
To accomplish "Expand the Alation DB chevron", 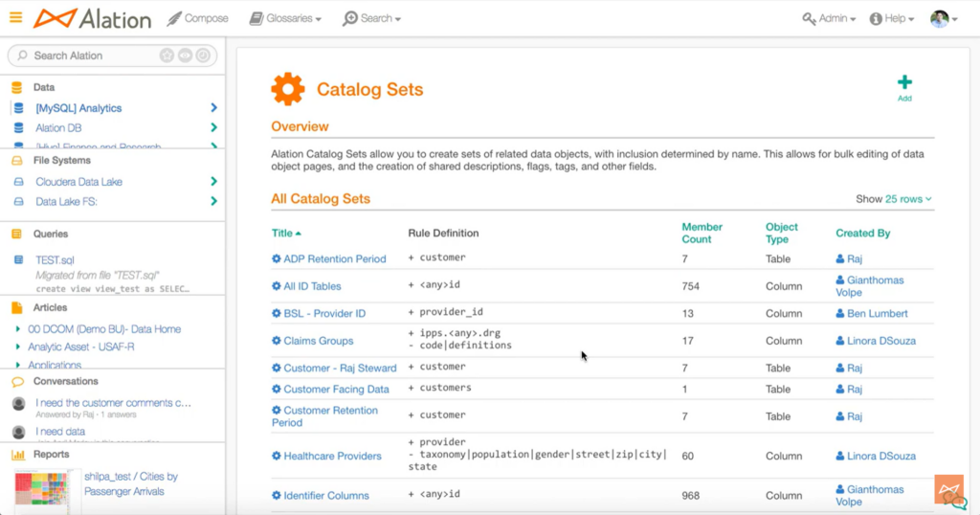I will 213,127.
